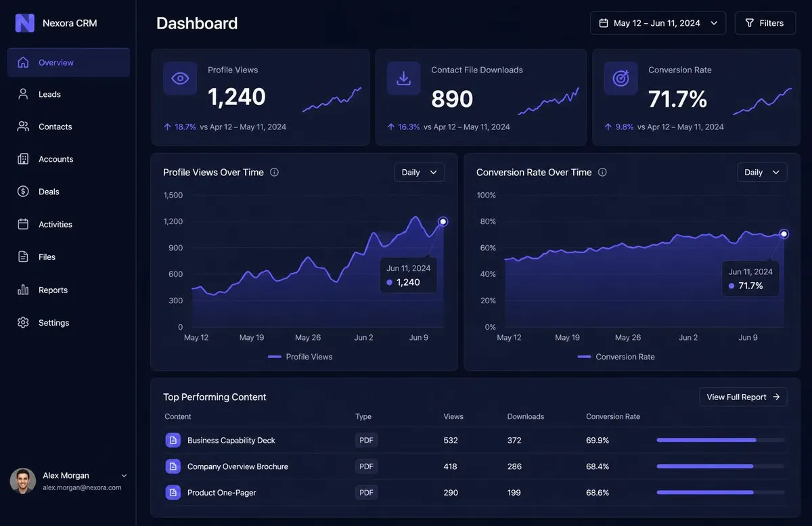
Task: Click the Accounts building icon
Action: coord(23,159)
